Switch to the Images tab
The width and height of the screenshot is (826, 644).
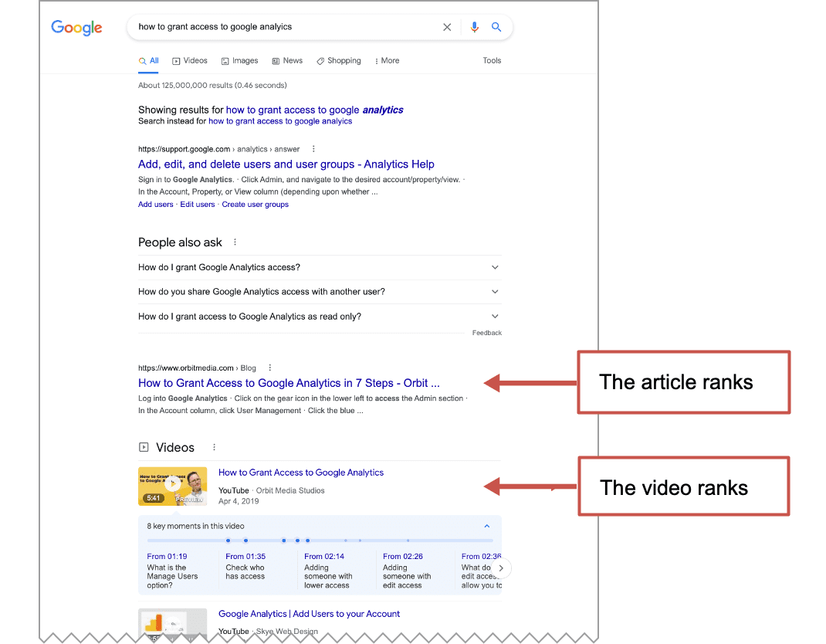coord(239,60)
